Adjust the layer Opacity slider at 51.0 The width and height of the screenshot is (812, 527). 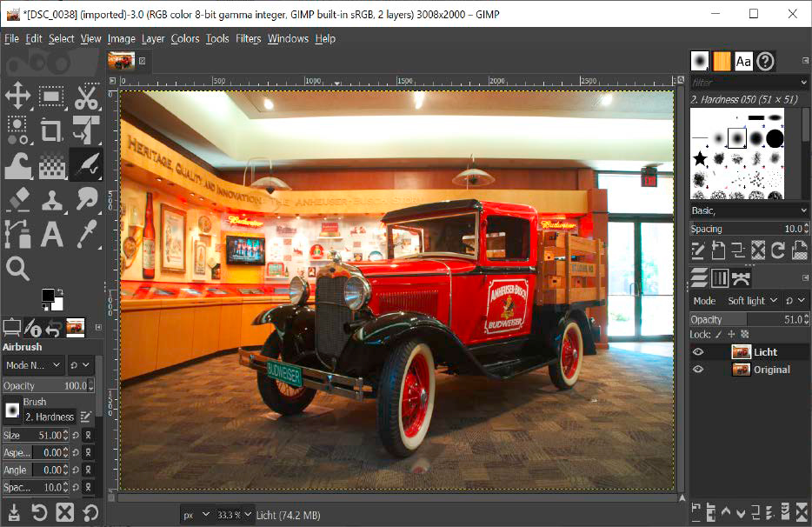point(749,319)
